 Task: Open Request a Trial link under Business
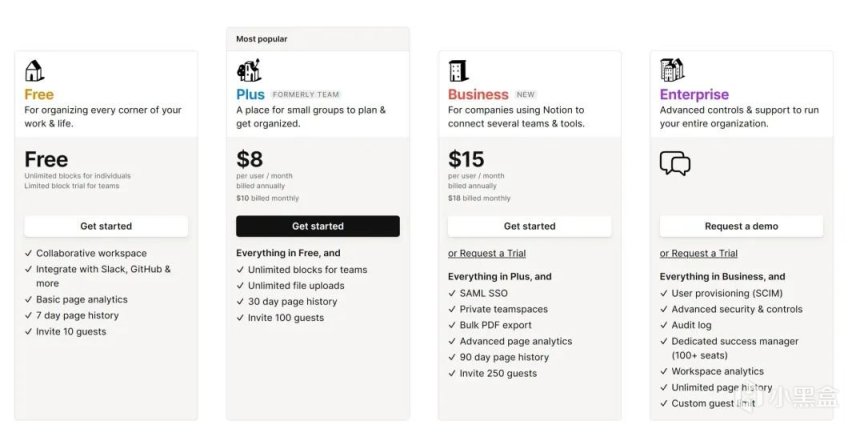point(487,253)
